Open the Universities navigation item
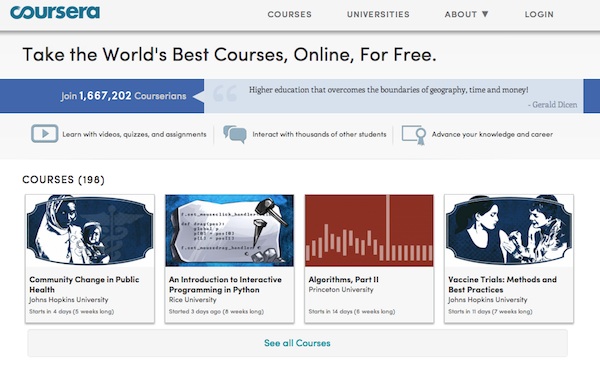600x369 pixels. tap(378, 15)
